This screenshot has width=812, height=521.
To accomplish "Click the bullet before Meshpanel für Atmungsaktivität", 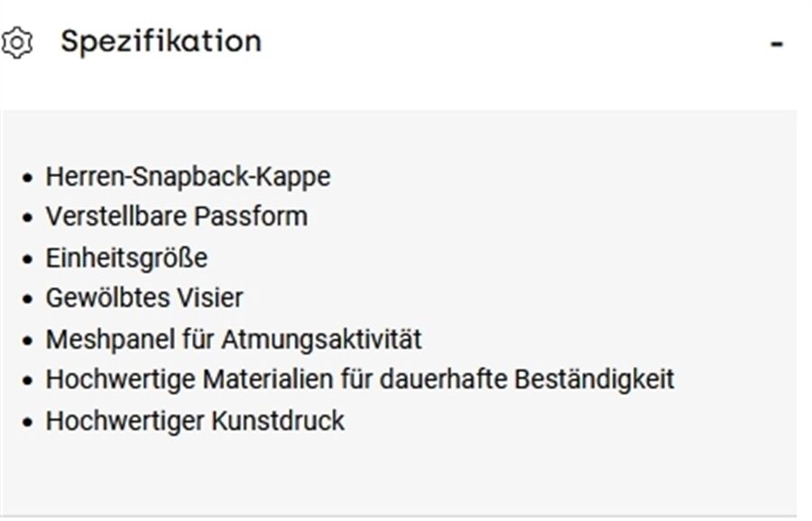I will [27, 341].
